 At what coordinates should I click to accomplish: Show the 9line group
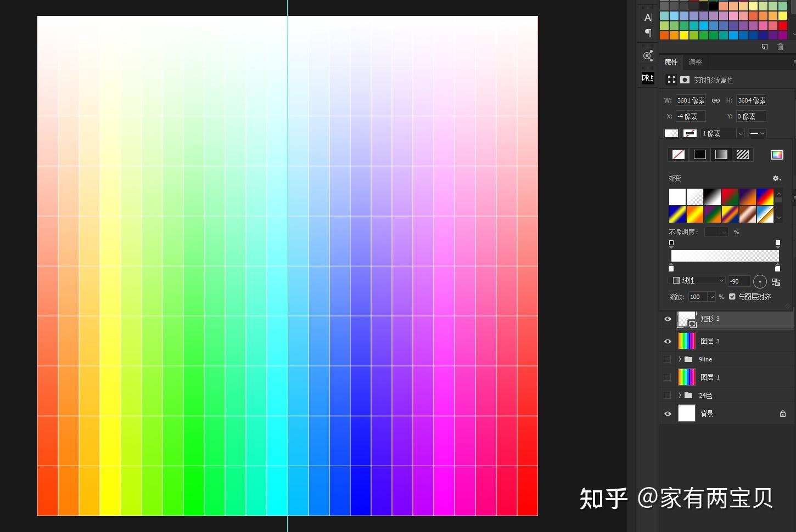668,359
